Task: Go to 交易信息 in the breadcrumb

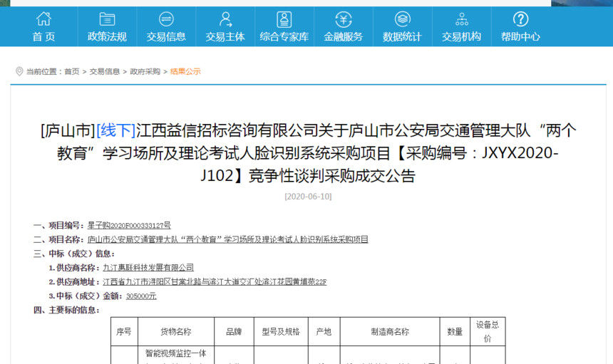Action: coord(104,71)
